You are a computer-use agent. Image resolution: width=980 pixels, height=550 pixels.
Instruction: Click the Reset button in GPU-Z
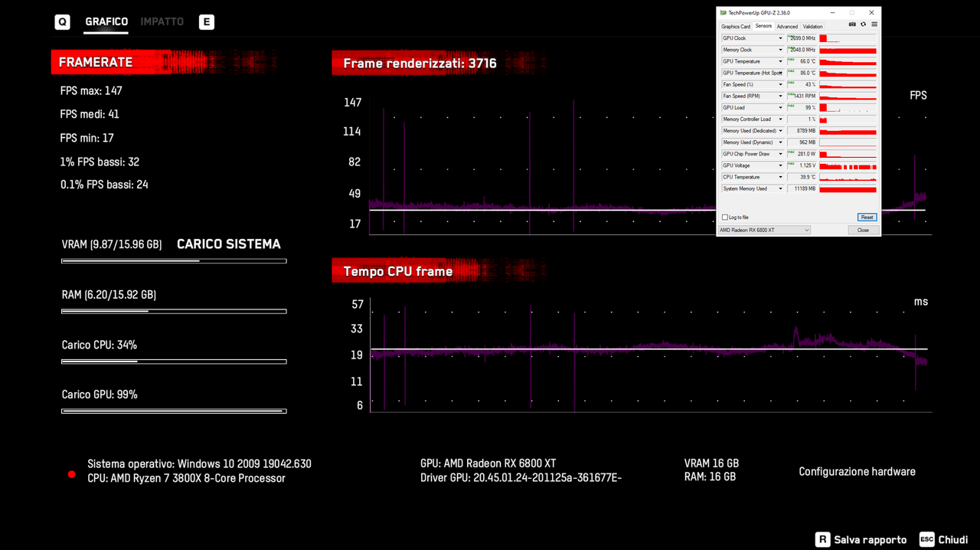point(867,218)
